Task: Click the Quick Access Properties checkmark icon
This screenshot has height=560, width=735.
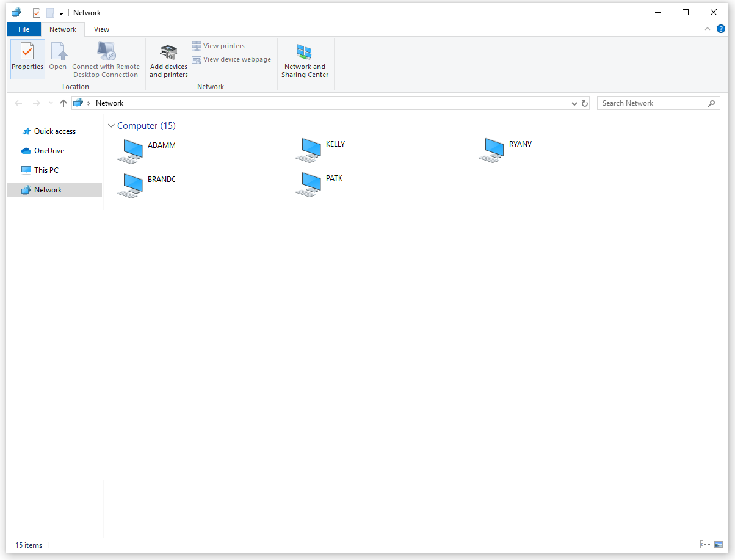Action: pyautogui.click(x=36, y=12)
